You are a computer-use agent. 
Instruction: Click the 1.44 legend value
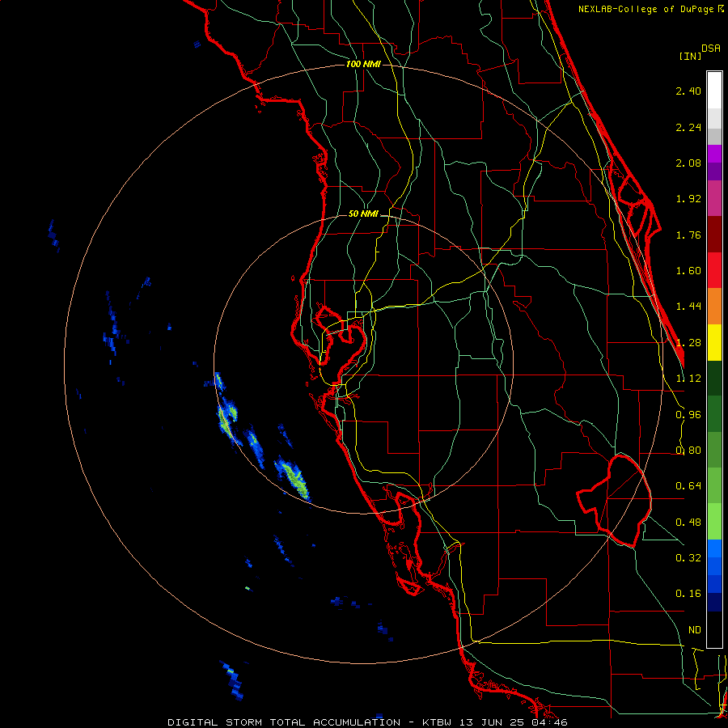(x=688, y=307)
